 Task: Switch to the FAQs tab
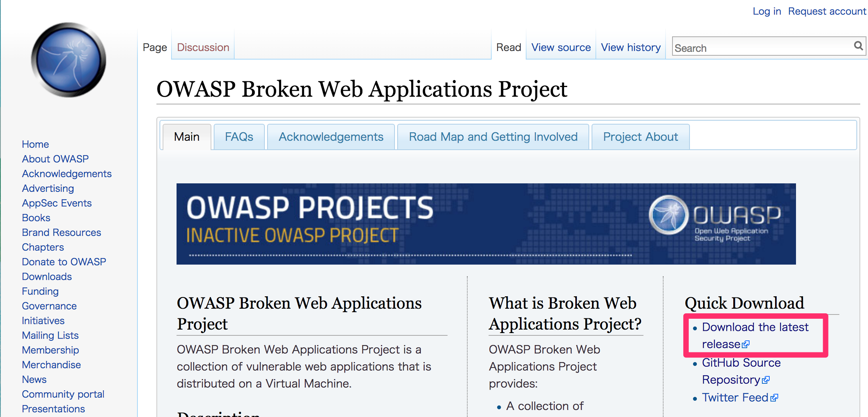[x=239, y=137]
